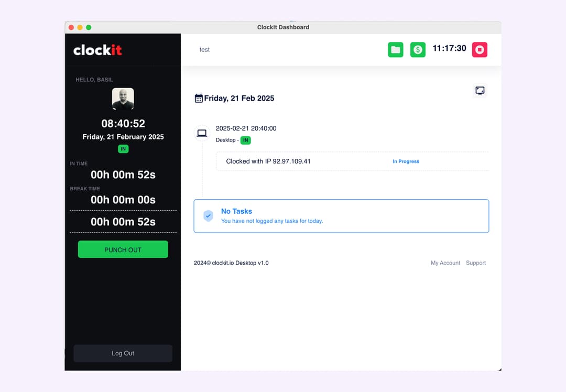Click the HELLO, BASIL greeting

click(94, 80)
